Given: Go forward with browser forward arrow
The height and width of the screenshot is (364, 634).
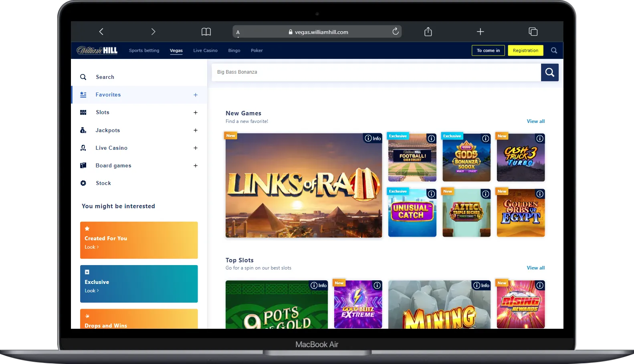Looking at the screenshot, I should tap(153, 32).
